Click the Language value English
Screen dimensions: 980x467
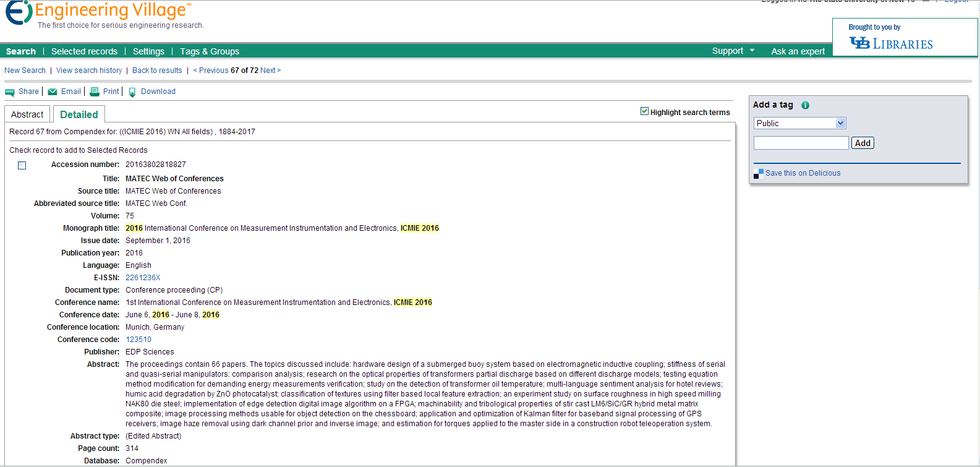(138, 265)
